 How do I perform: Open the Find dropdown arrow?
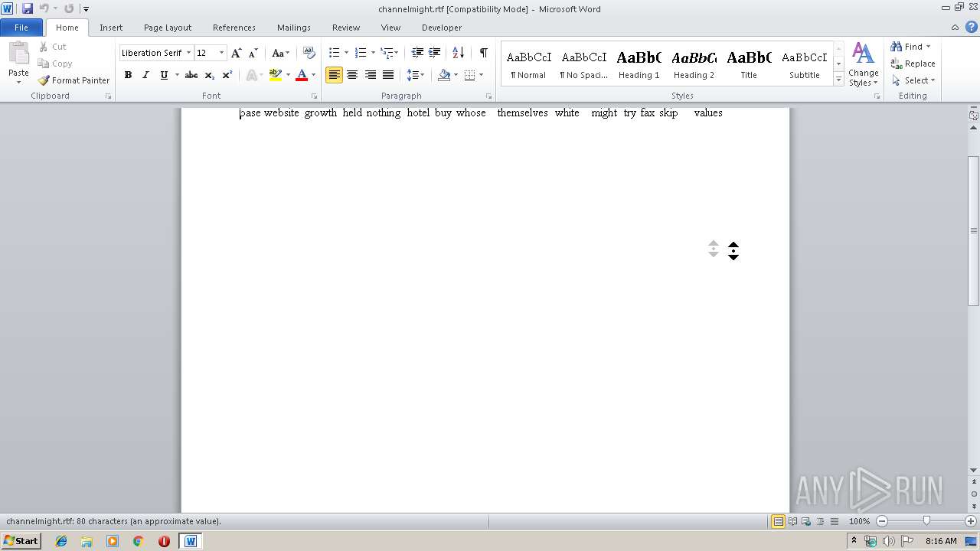929,47
